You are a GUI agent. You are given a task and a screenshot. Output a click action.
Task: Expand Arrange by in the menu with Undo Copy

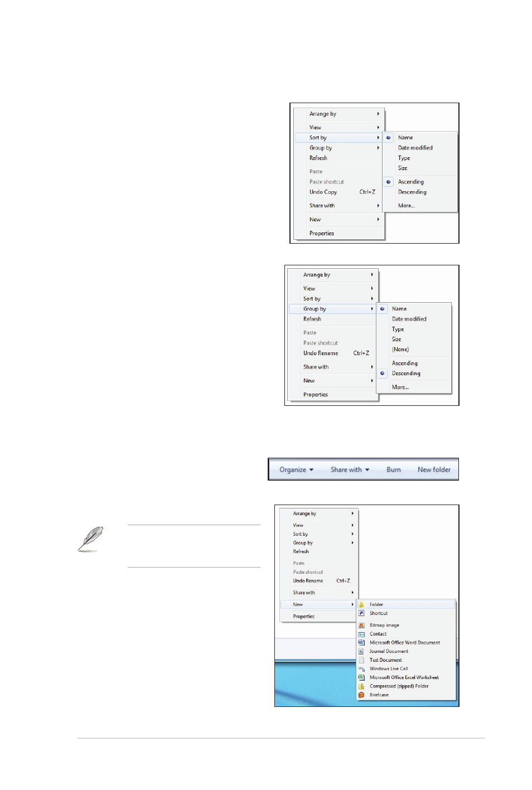pos(340,114)
